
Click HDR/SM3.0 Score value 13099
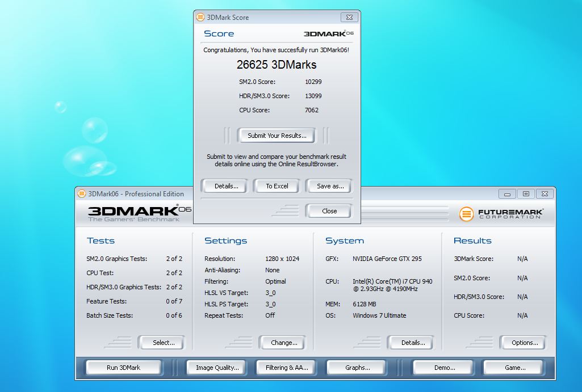point(313,96)
